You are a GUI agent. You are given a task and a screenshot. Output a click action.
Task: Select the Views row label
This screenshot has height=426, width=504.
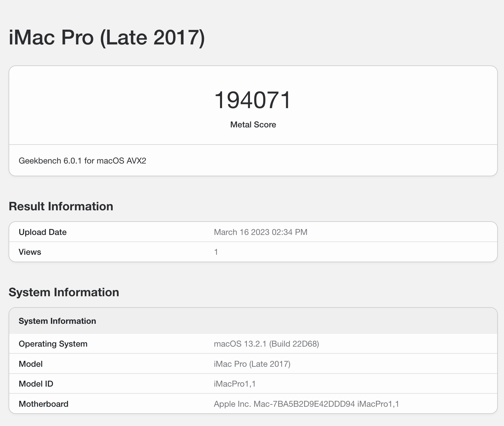[x=30, y=252]
